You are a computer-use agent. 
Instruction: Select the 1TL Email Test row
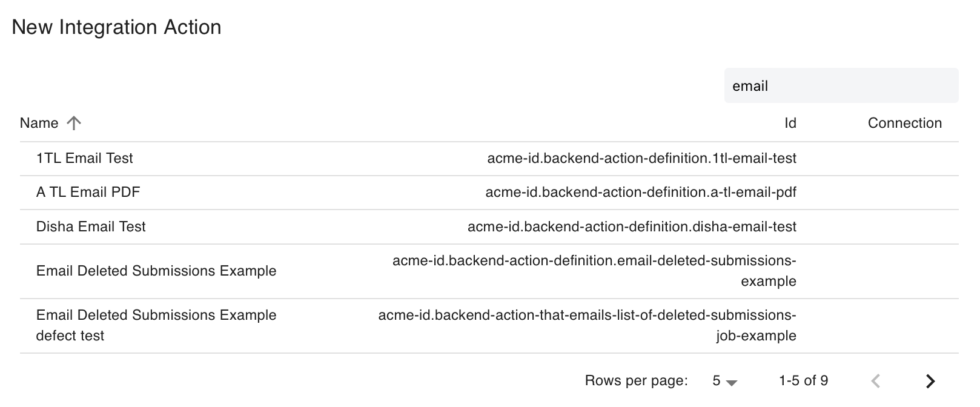(x=85, y=159)
